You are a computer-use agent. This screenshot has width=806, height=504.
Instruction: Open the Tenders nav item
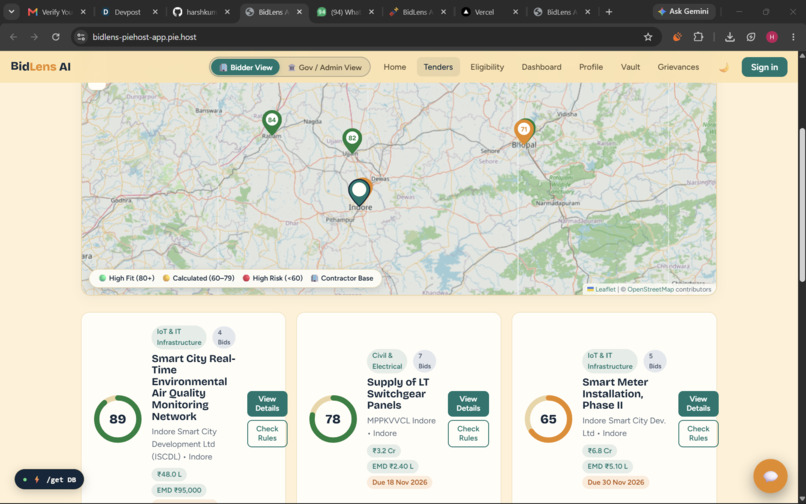coord(438,67)
